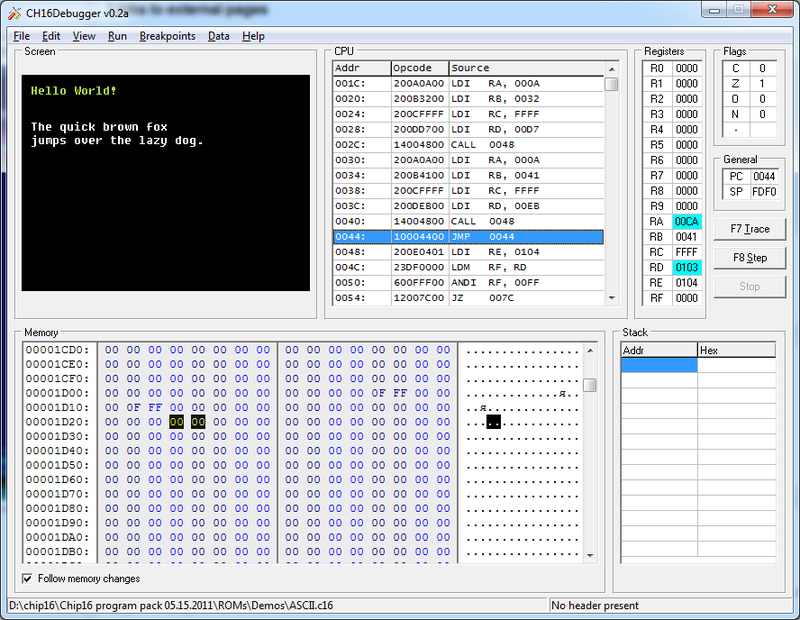This screenshot has height=620, width=800.
Task: Click the F7 Trace button
Action: 749,229
